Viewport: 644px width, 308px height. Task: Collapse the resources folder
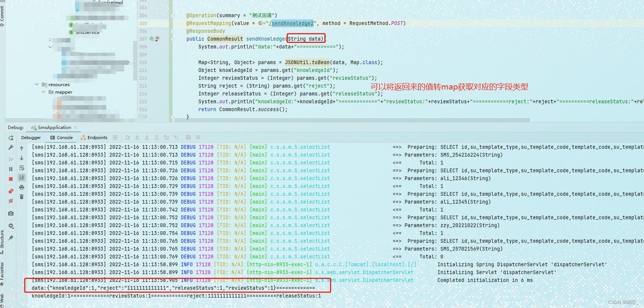(x=37, y=85)
